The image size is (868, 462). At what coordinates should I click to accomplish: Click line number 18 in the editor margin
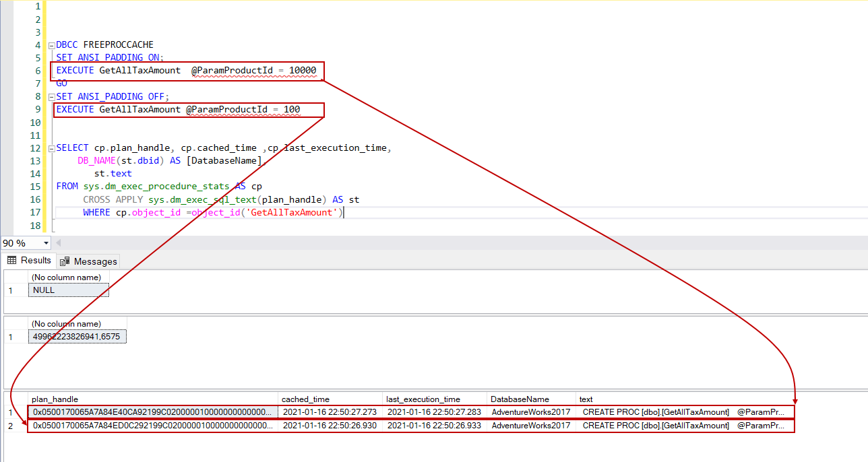pos(36,225)
